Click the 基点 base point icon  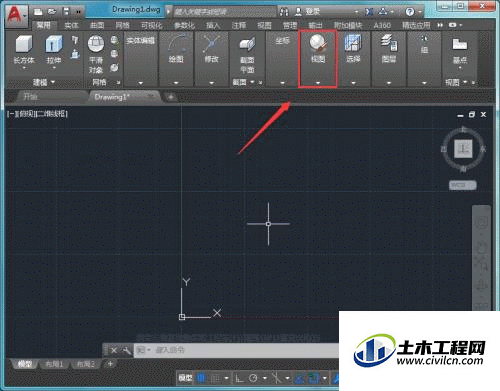460,44
